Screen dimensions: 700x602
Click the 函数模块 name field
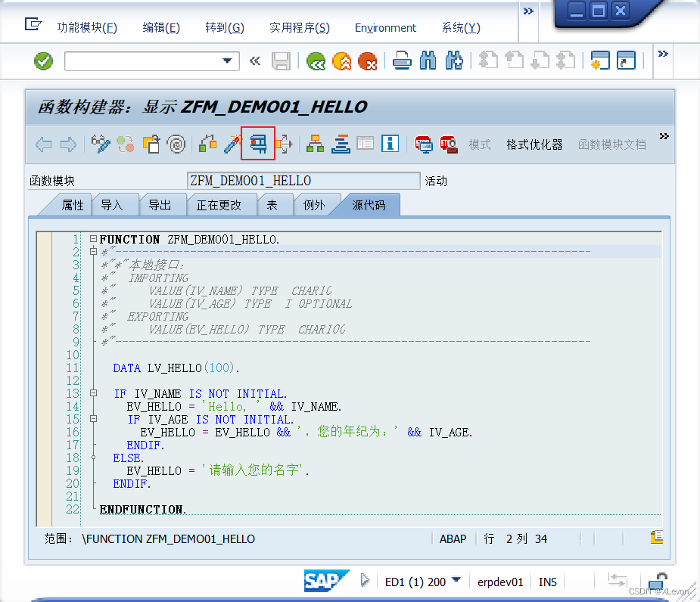[303, 181]
